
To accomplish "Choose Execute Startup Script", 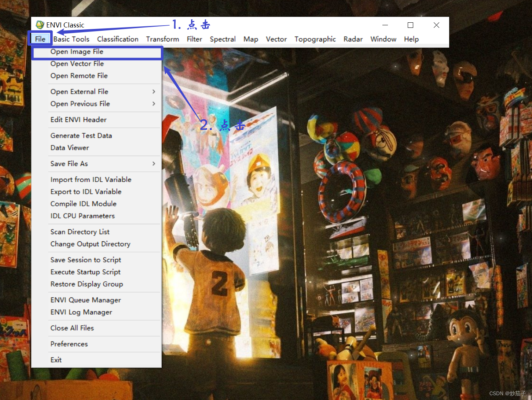I will coord(97,272).
